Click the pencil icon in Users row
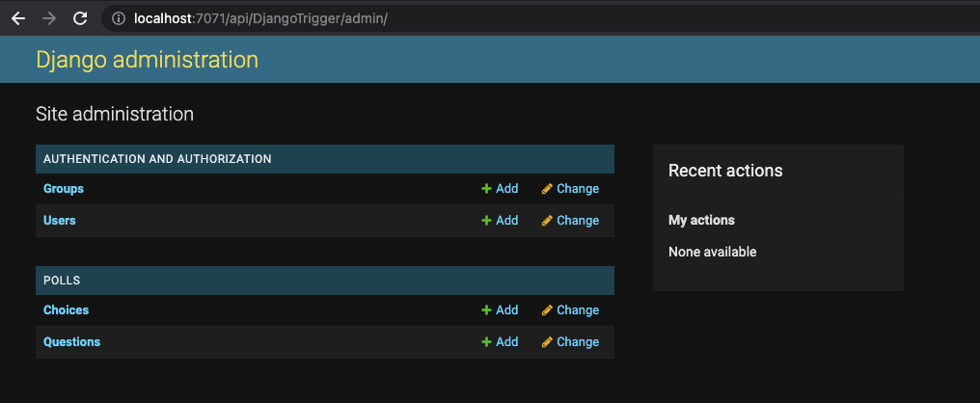 point(547,221)
